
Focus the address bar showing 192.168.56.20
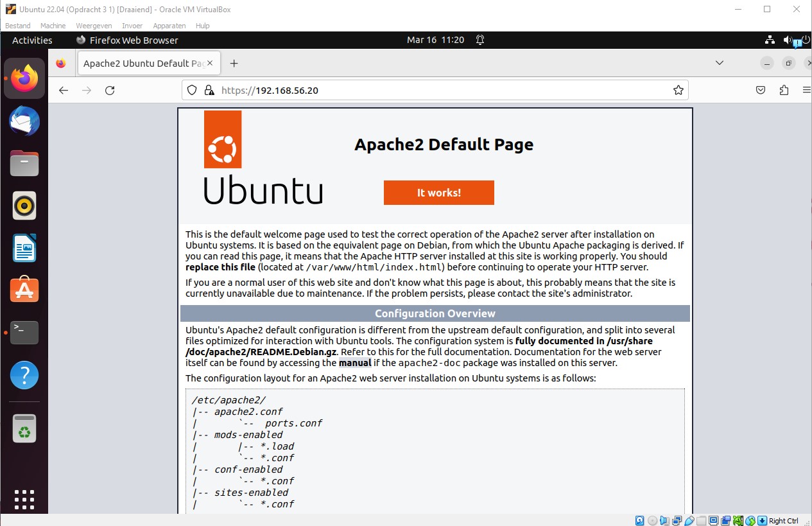point(435,91)
